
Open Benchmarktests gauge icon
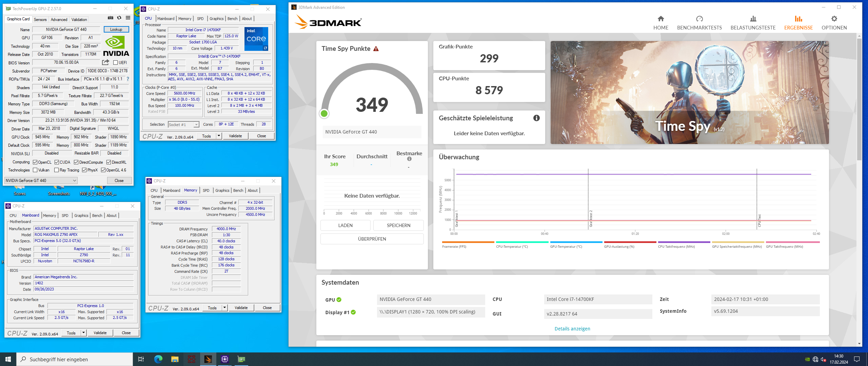click(x=699, y=19)
